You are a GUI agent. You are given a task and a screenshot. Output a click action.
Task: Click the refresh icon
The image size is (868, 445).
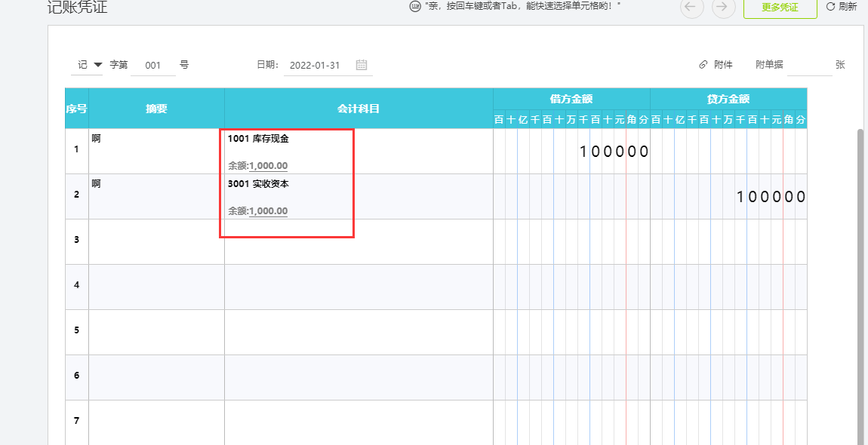[830, 7]
